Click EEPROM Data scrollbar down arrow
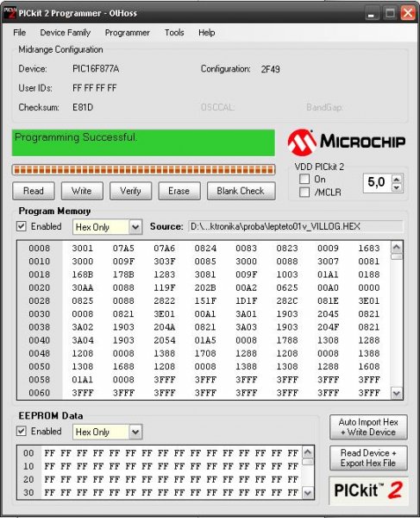The image size is (420, 518). [x=308, y=493]
